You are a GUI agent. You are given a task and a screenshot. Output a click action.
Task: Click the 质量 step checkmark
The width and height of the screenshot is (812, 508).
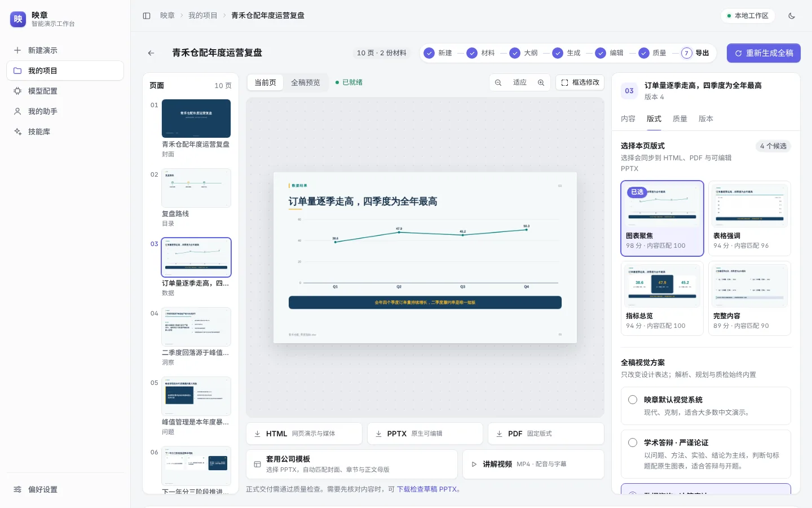644,53
